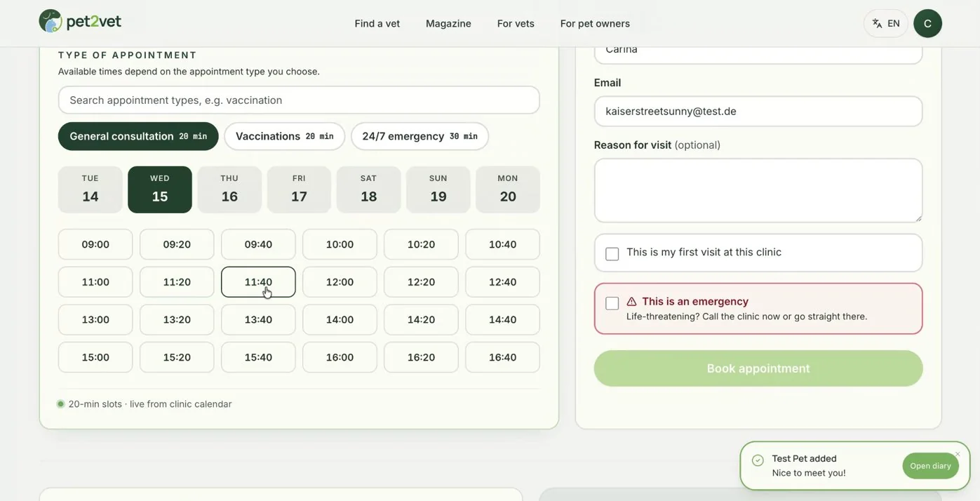The width and height of the screenshot is (980, 501).
Task: Open the language translate icon EN
Action: (885, 23)
